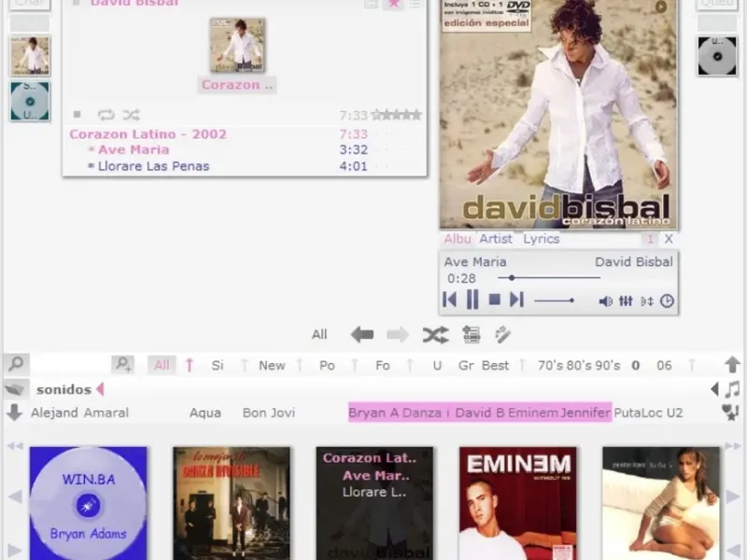
Task: Click the down arrow beside Alejand
Action: [14, 413]
